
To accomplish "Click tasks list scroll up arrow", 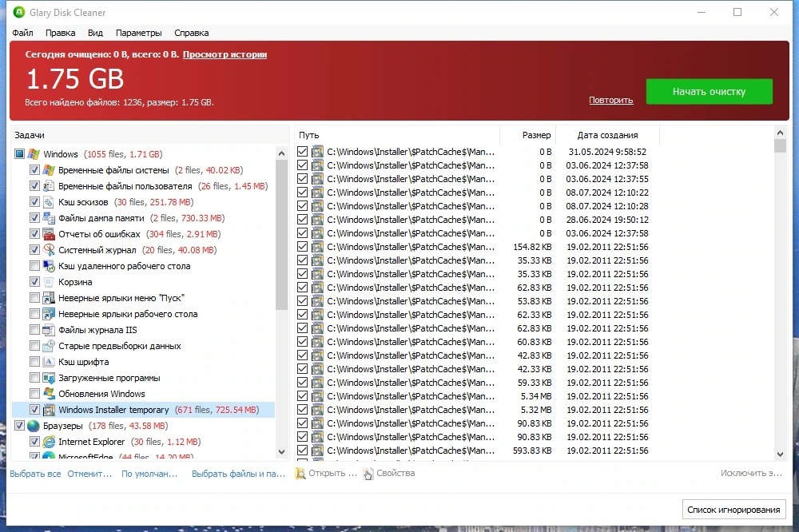I will (281, 153).
